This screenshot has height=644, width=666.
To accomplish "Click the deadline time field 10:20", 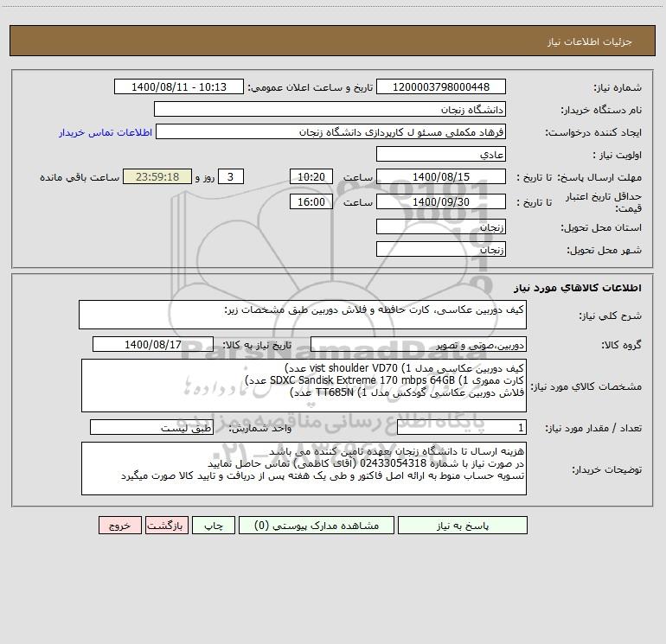I will 311,176.
